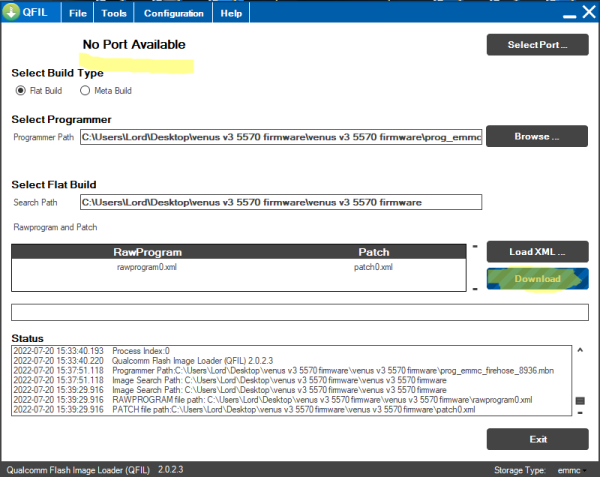This screenshot has width=600, height=477.
Task: Click the upper minus icon beside RawProgram table
Action: [475, 246]
